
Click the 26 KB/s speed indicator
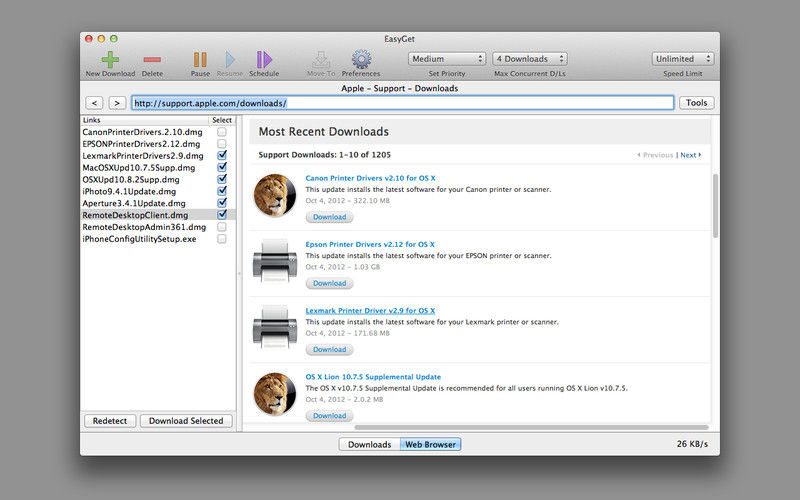coord(692,444)
